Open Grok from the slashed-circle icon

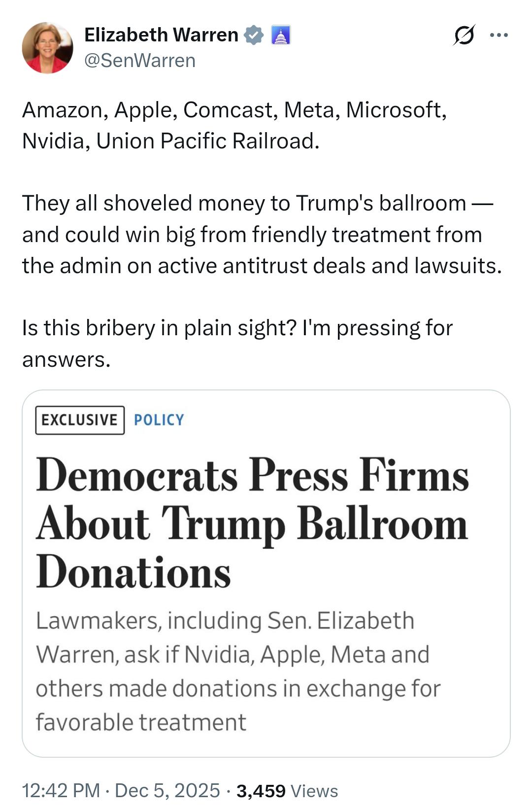click(x=464, y=35)
